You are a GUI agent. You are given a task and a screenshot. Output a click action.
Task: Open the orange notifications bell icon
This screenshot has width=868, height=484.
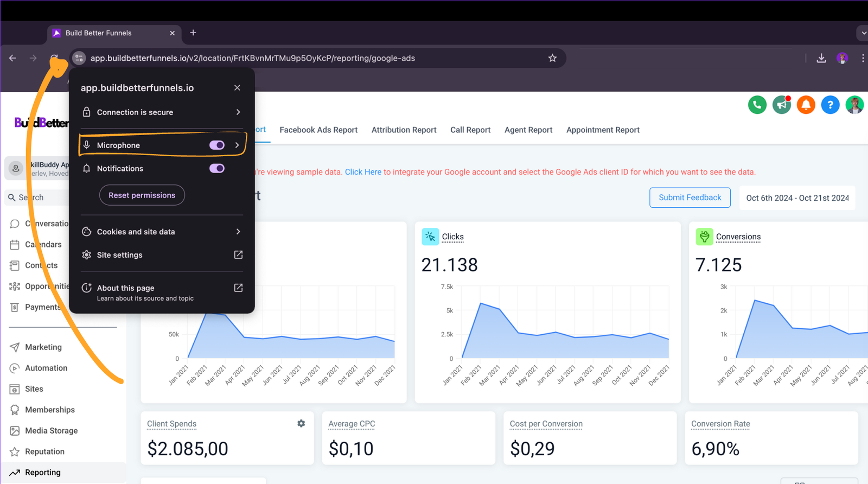[x=806, y=105]
